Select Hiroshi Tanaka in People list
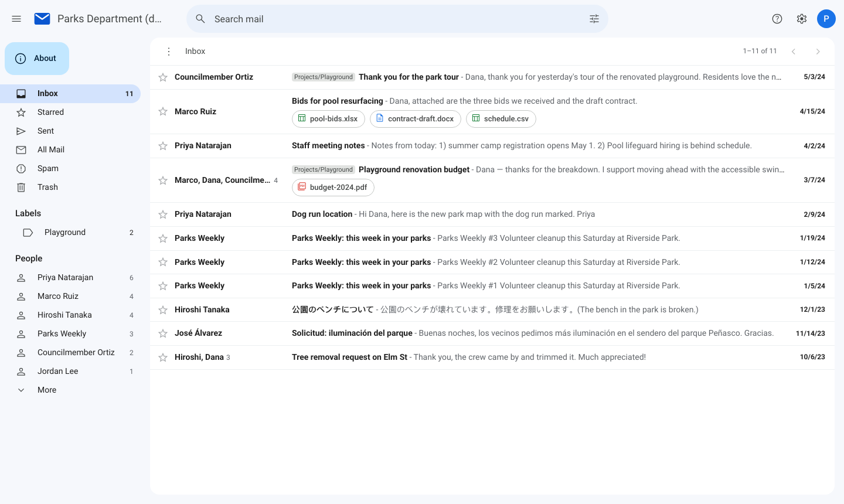 pos(70,315)
